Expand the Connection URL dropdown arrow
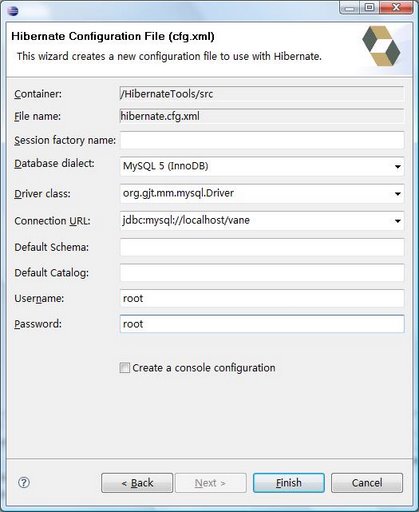The height and width of the screenshot is (512, 419). tap(398, 221)
